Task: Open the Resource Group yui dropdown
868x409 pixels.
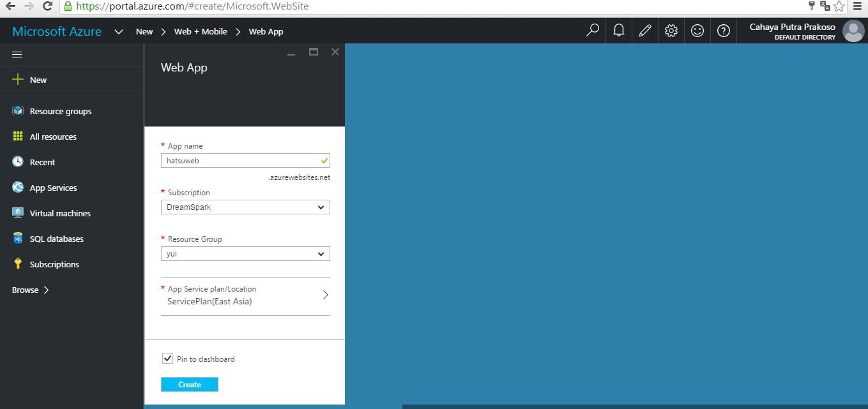Action: click(245, 254)
